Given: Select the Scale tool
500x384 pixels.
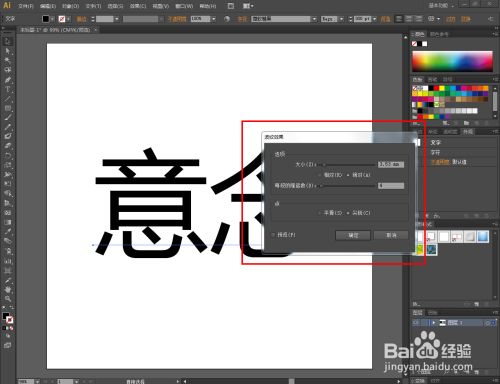Looking at the screenshot, I should pyautogui.click(x=8, y=165).
